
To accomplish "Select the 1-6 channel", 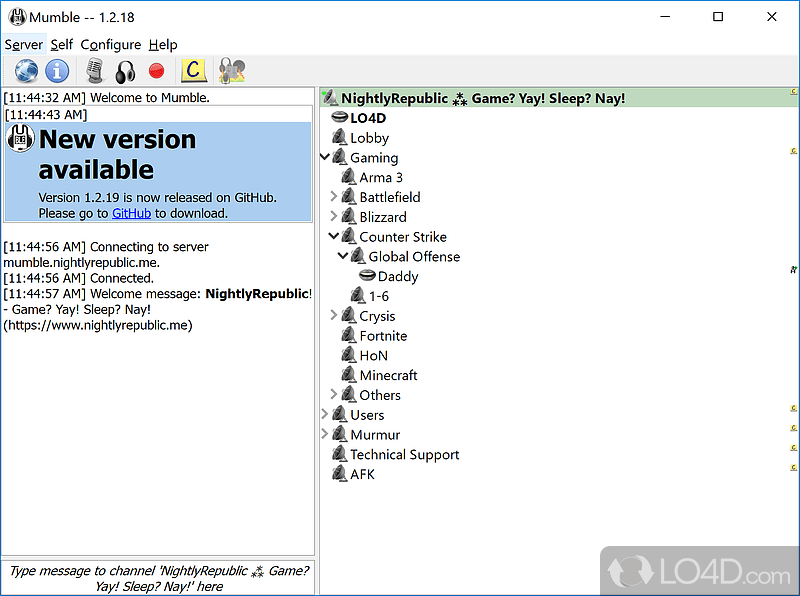I will [x=379, y=296].
